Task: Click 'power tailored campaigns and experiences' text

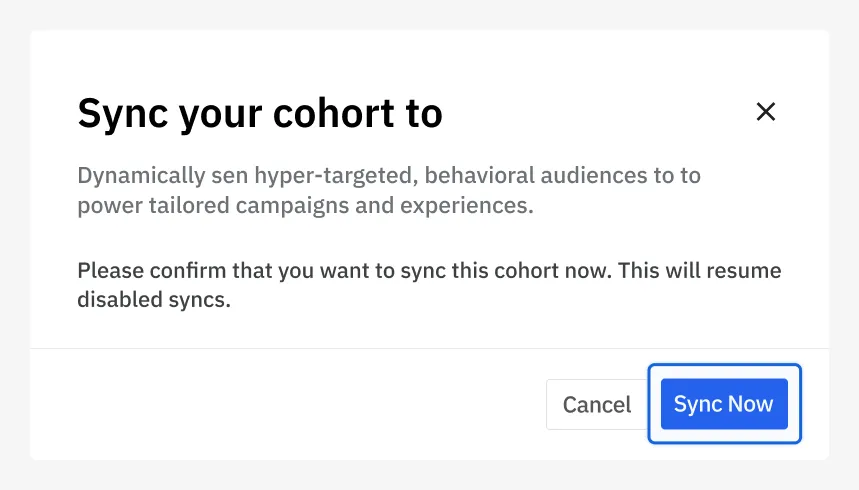Action: point(305,206)
